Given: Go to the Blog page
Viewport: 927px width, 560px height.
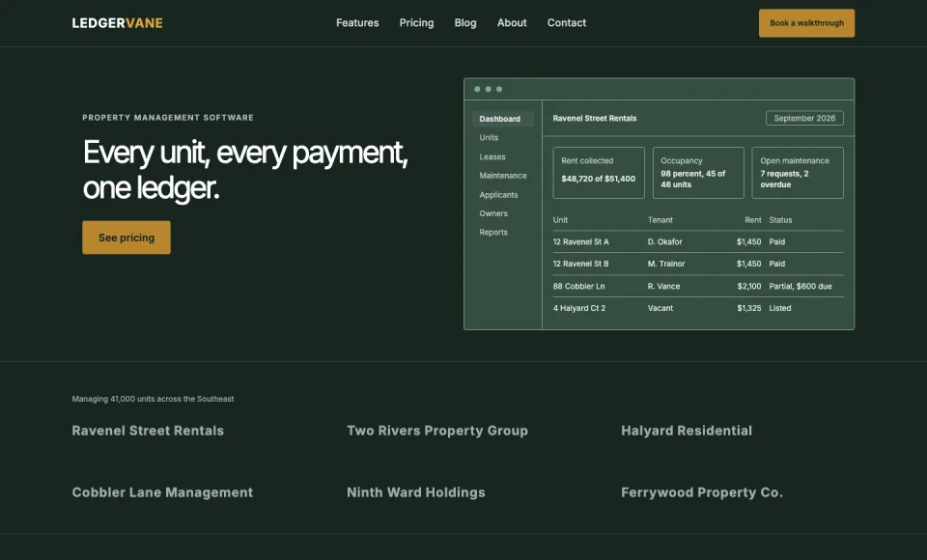Looking at the screenshot, I should pyautogui.click(x=465, y=23).
